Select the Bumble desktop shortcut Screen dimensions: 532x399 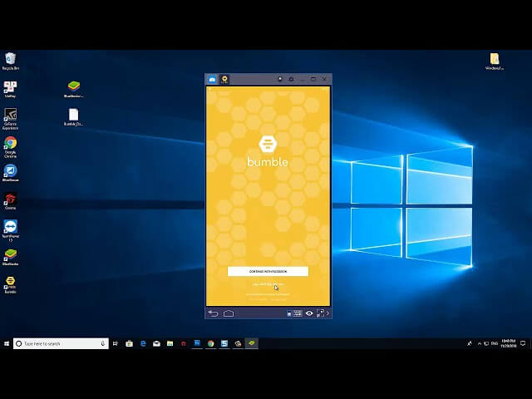point(11,284)
